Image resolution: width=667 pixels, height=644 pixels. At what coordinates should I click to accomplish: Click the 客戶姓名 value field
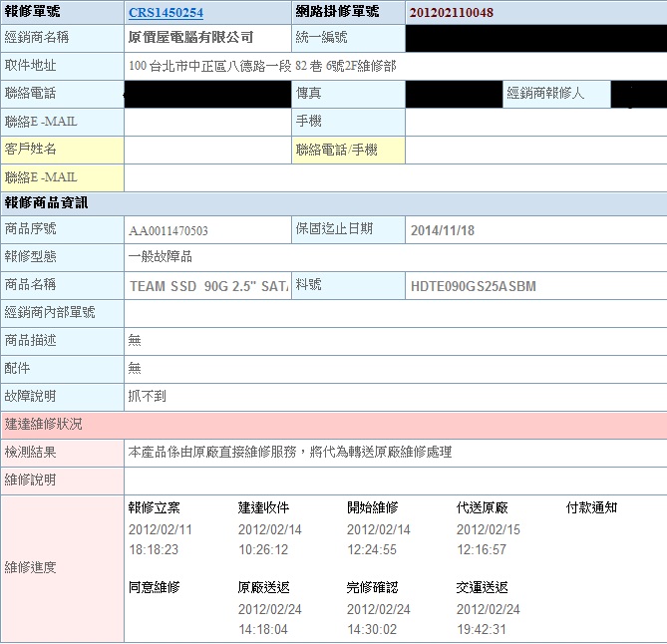pos(206,150)
